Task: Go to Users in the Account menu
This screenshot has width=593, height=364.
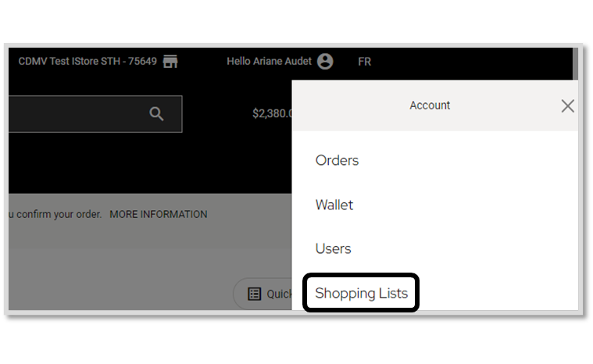Action: [333, 248]
